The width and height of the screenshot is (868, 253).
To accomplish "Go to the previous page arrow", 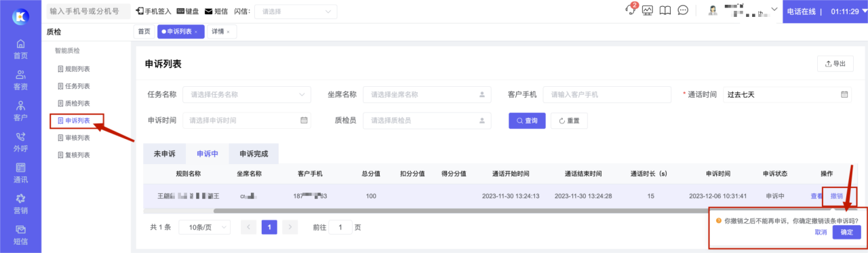I will click(x=249, y=227).
